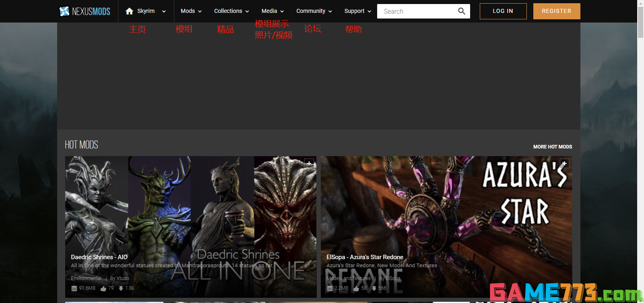Viewport: 644px width, 303px height.
Task: Click file size icon on Azura's Star Redone
Action: 330,289
